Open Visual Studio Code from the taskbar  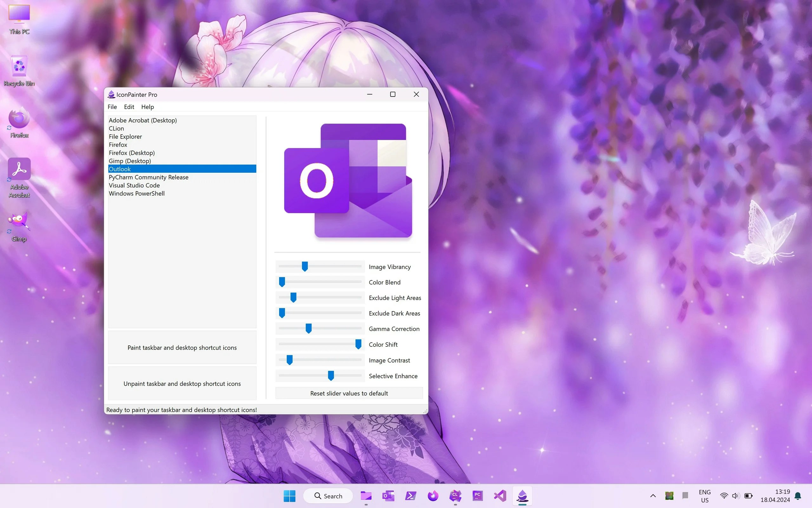click(500, 496)
